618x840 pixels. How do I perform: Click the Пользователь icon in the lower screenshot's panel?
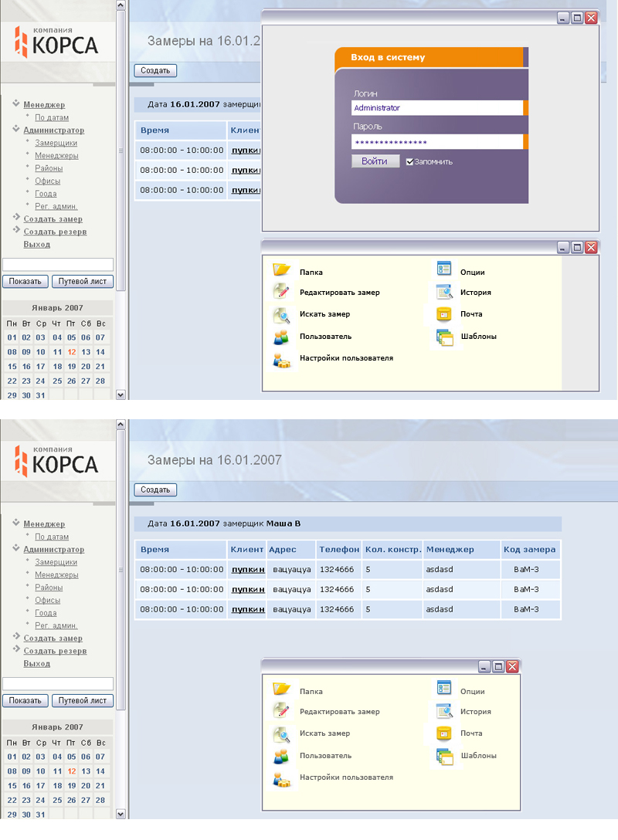point(281,757)
